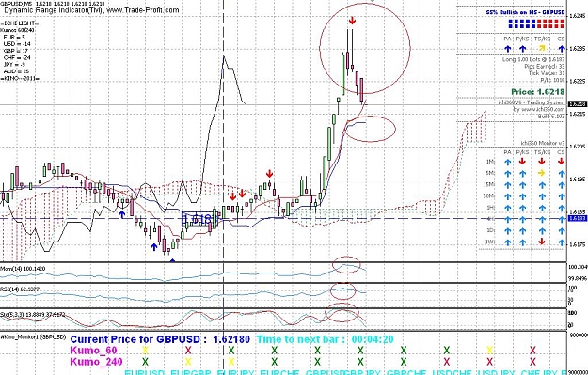Click the '=ICHI LIGHT=' label
The height and width of the screenshot is (375, 588).
tap(20, 23)
